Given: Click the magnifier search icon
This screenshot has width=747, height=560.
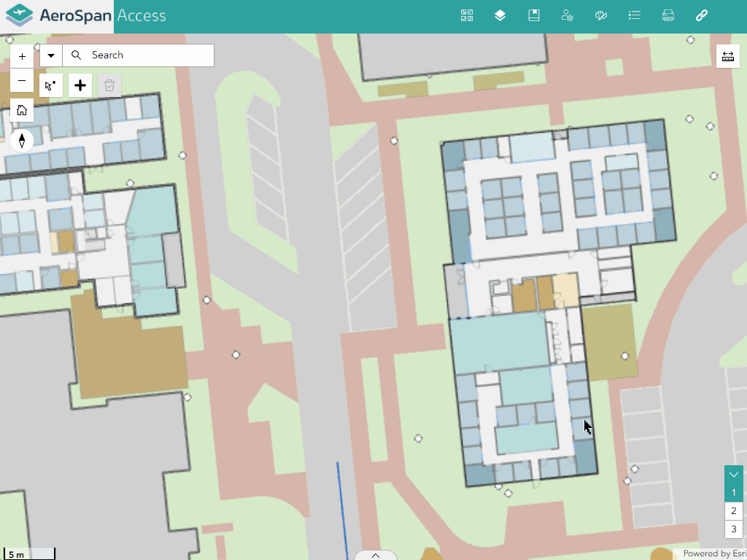Looking at the screenshot, I should tap(76, 55).
